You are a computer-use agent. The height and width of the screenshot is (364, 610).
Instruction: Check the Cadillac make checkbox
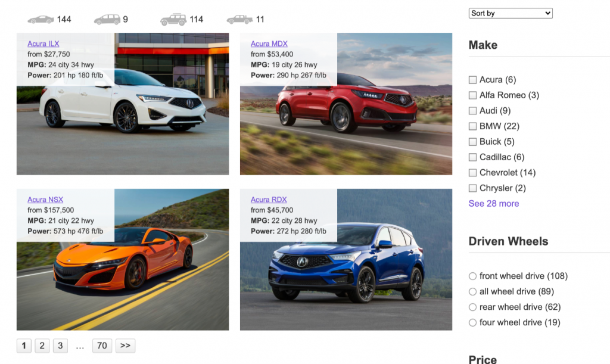click(x=472, y=157)
